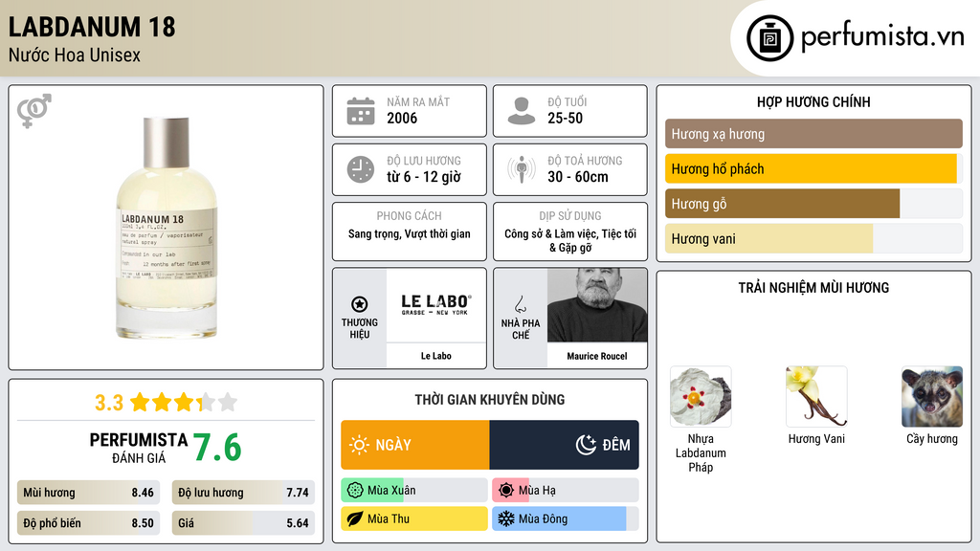This screenshot has height=551, width=980.
Task: Click the Mùa Hạ season bar
Action: point(566,491)
